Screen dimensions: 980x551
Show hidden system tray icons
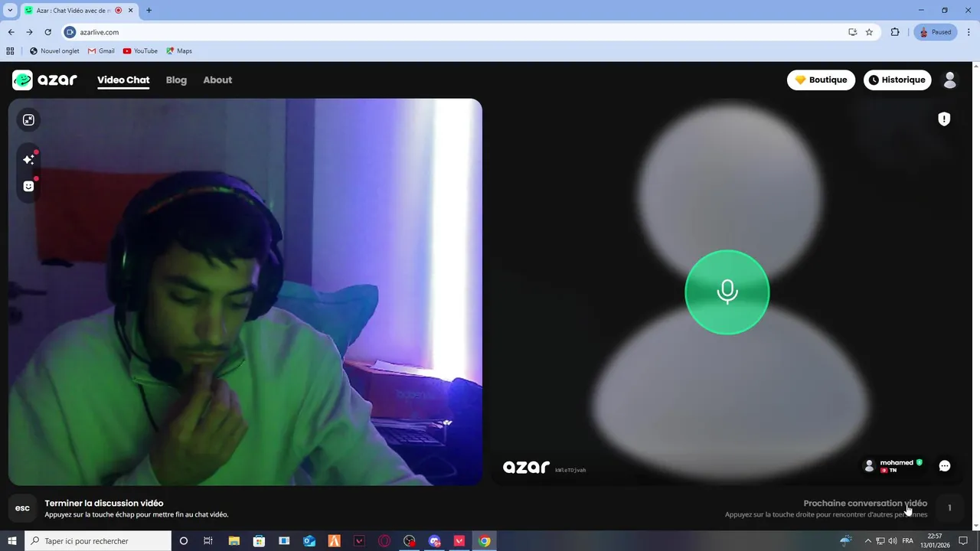(x=868, y=541)
